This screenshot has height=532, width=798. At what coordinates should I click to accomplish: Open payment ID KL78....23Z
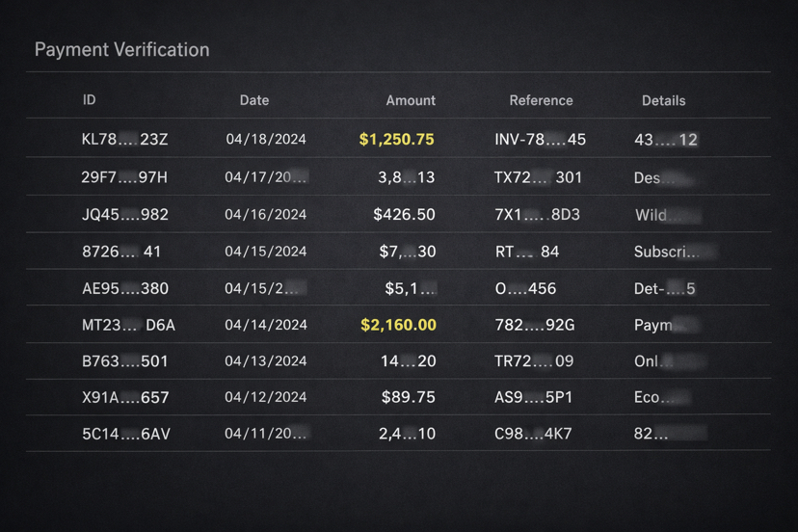coord(124,139)
